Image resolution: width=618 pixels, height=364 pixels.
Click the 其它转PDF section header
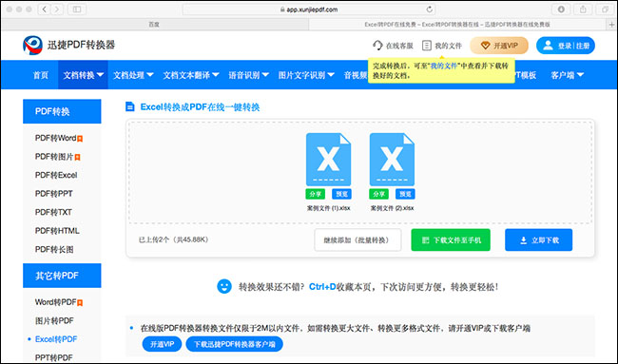coord(62,276)
